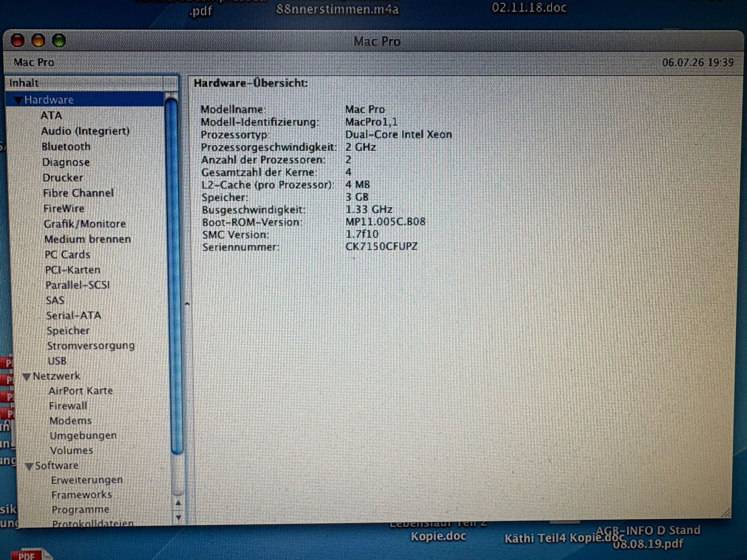
Task: Select Parallel-SCSI entry
Action: coord(78,285)
